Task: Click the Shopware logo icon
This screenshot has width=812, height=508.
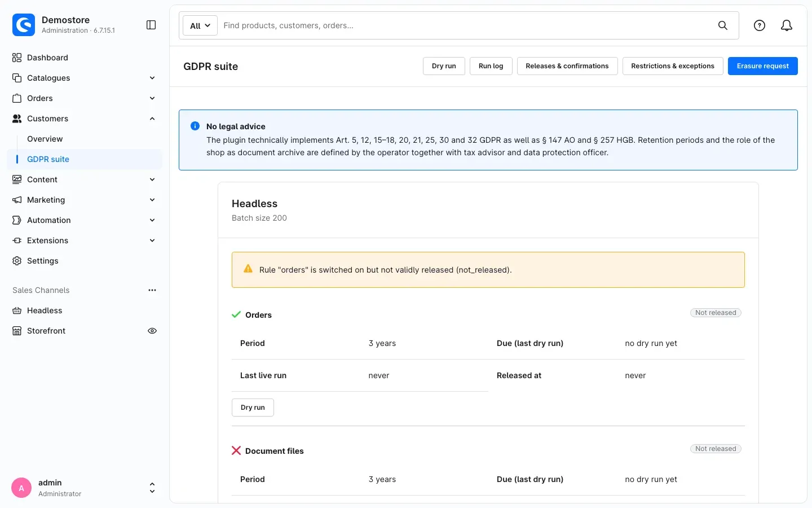Action: pos(24,25)
